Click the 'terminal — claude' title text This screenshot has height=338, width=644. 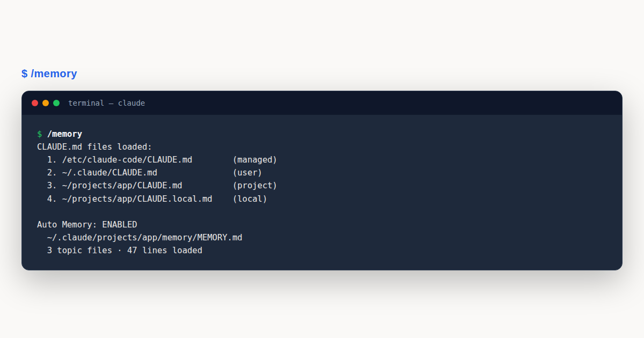(106, 103)
